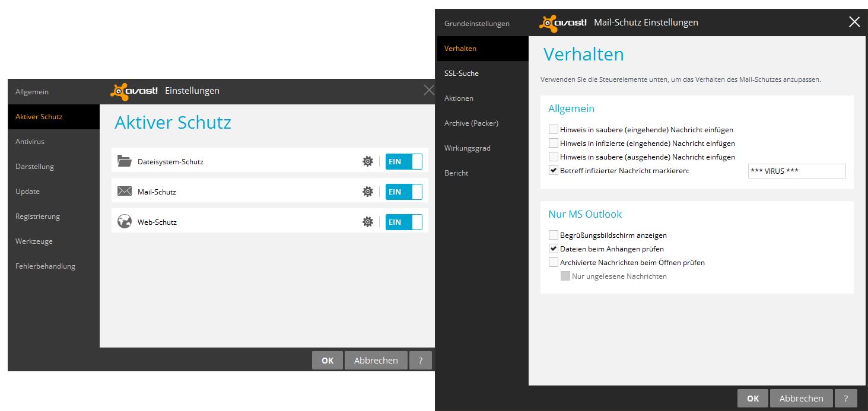Turn off the Web-Schutz EIN switch
Image resolution: width=868 pixels, height=411 pixels.
[404, 222]
